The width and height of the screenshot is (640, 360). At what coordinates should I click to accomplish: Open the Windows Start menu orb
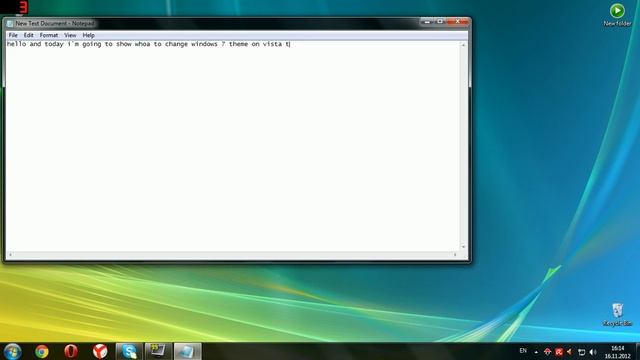click(12, 351)
